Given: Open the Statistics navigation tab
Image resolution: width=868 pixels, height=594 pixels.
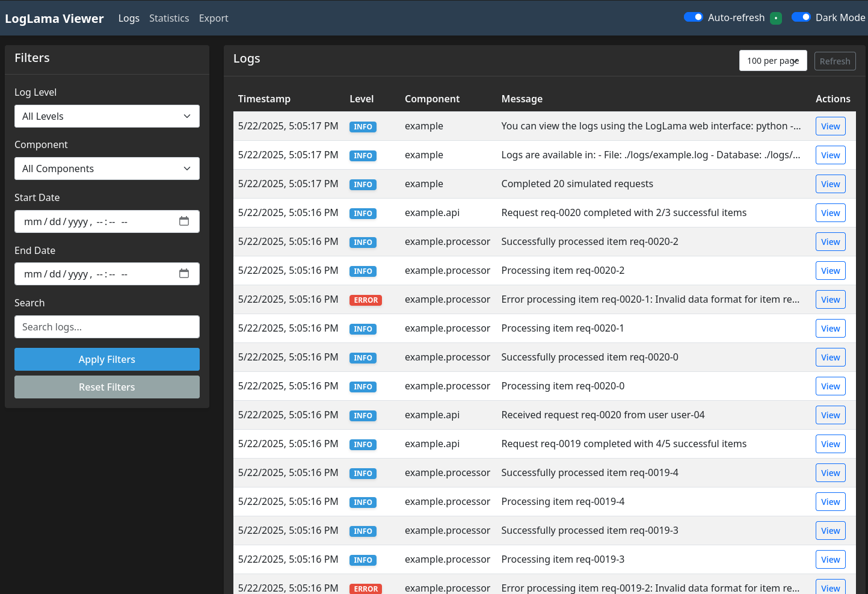Looking at the screenshot, I should tap(169, 18).
